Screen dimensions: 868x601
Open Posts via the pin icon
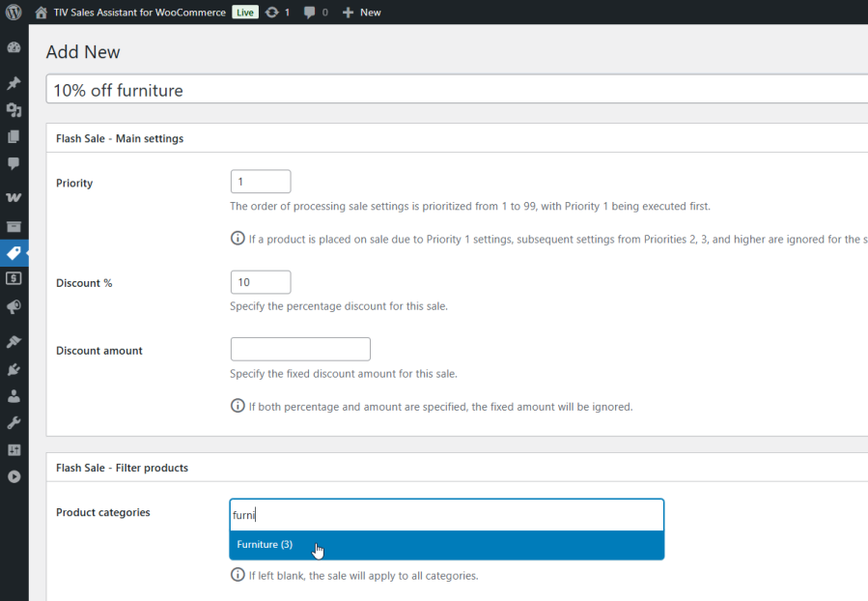[14, 83]
